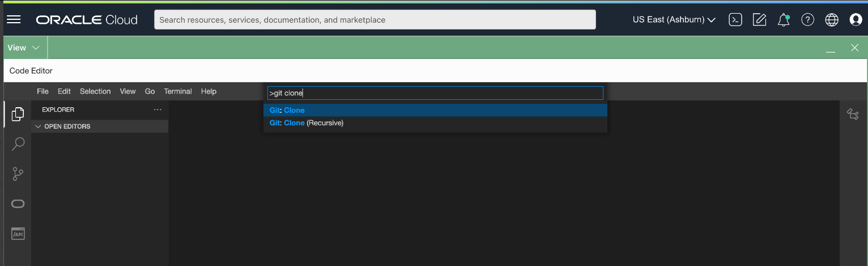868x266 pixels.
Task: Open the Help menu
Action: [209, 91]
